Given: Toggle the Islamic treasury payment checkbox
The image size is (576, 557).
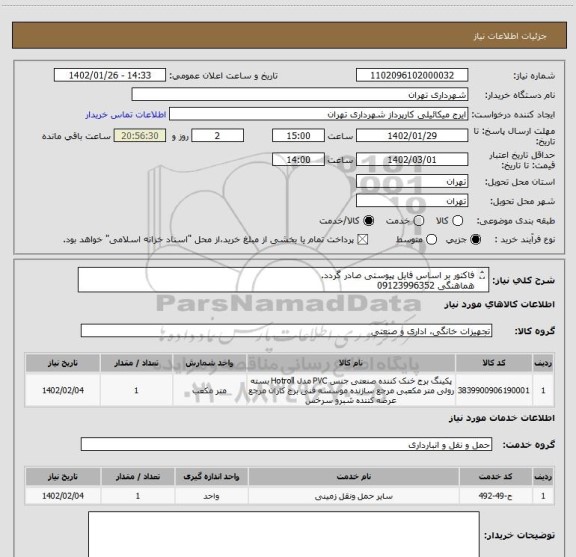Looking at the screenshot, I should point(363,240).
